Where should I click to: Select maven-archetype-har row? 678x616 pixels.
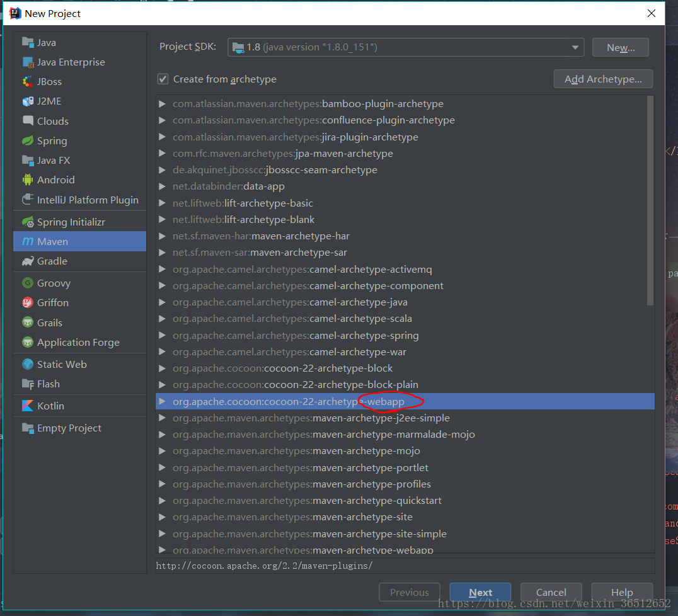405,236
